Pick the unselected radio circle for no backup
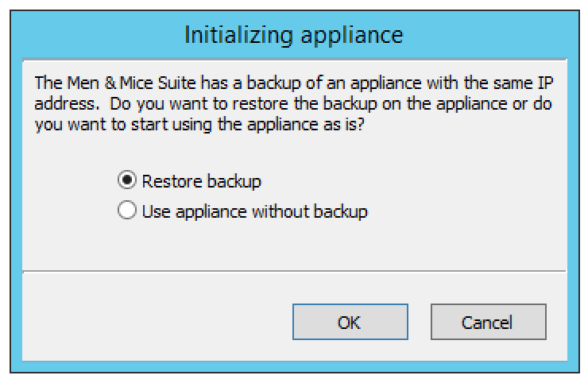The width and height of the screenshot is (588, 383). [127, 210]
